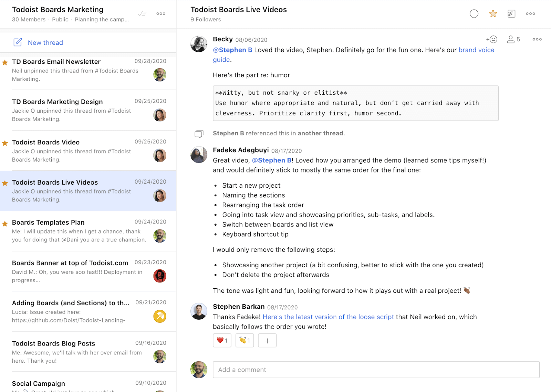
Task: Open Boards Templates Plan thread
Action: [88, 231]
